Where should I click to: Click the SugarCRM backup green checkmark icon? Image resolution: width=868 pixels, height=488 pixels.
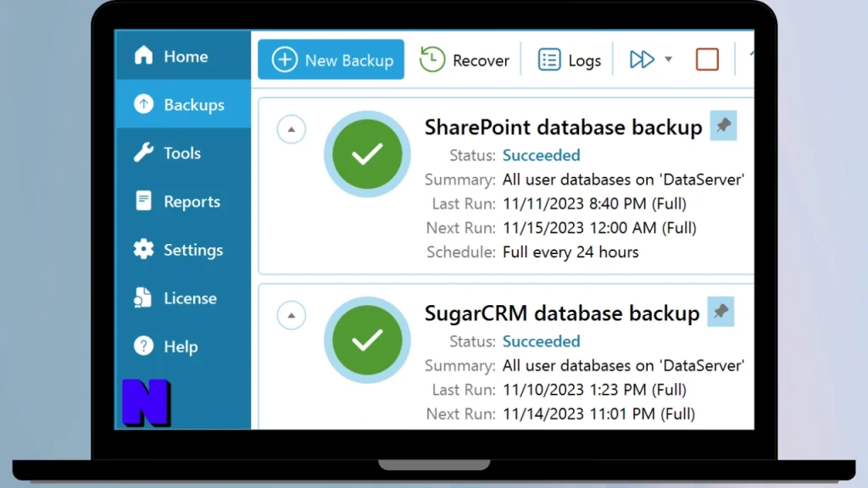coord(367,341)
